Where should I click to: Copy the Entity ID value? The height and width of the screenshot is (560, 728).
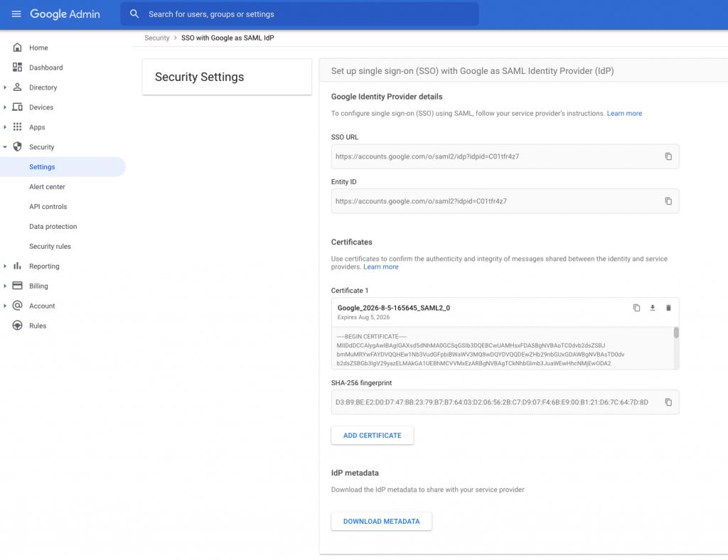(668, 201)
